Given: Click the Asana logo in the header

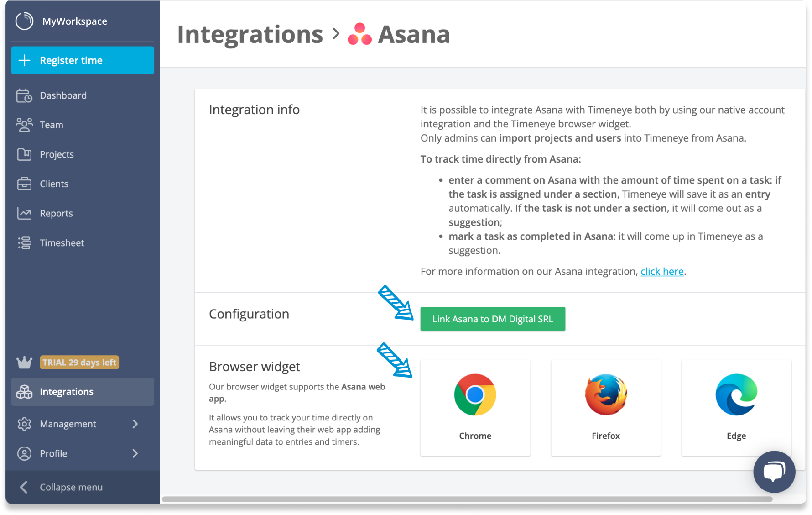Looking at the screenshot, I should (359, 34).
